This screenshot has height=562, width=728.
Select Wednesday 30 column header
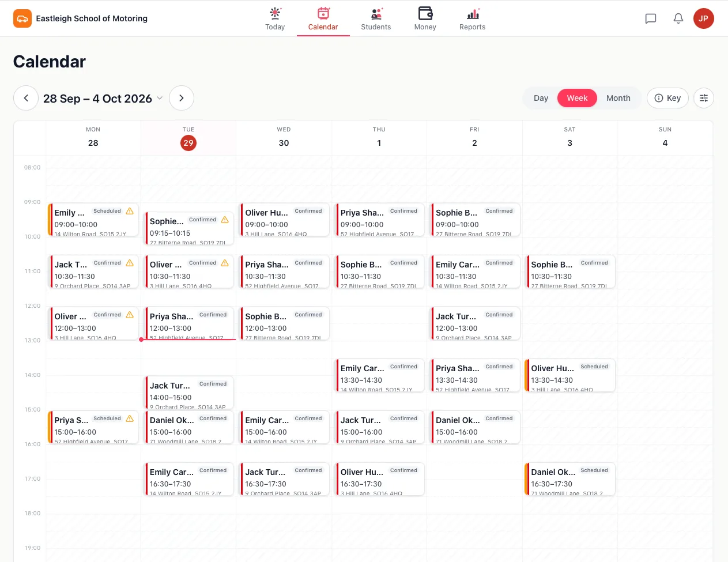284,138
